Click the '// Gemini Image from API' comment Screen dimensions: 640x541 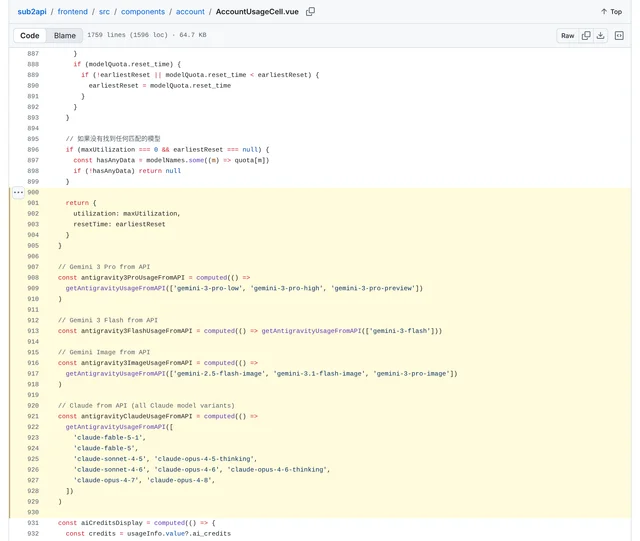tap(104, 352)
